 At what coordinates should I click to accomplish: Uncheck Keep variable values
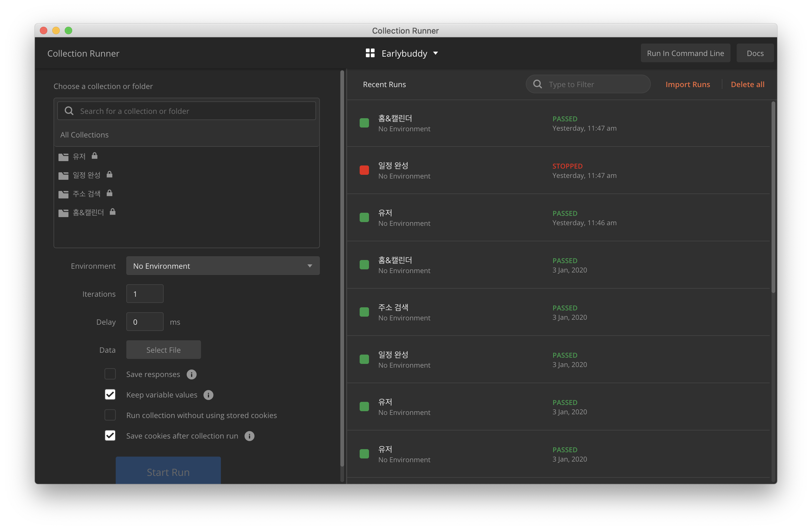pos(110,395)
